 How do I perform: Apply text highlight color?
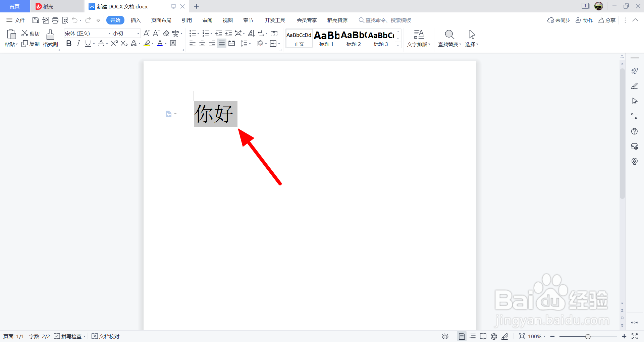(x=147, y=43)
